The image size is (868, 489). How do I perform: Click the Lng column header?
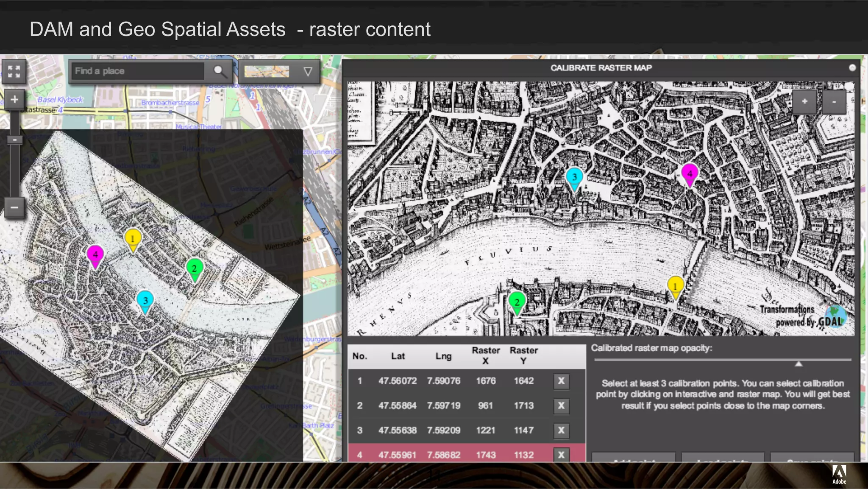[443, 356]
